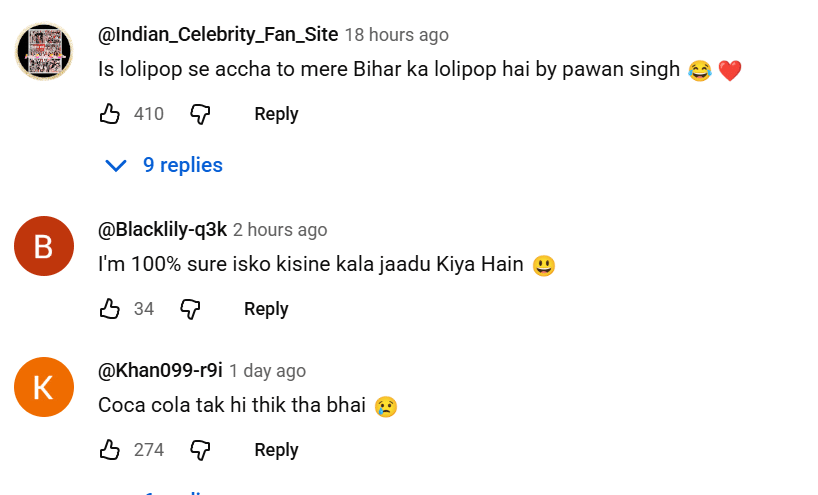
Task: Dislike the Blacklily-q3k comment
Action: [x=190, y=309]
